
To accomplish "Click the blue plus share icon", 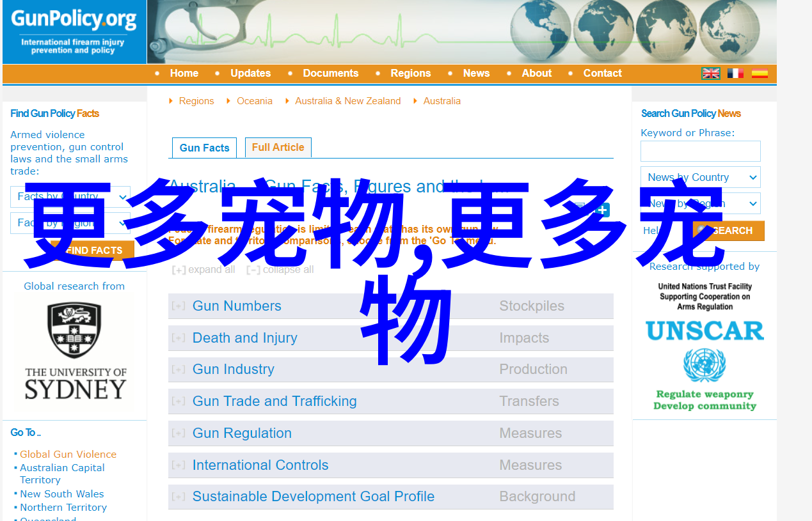I will (x=602, y=210).
